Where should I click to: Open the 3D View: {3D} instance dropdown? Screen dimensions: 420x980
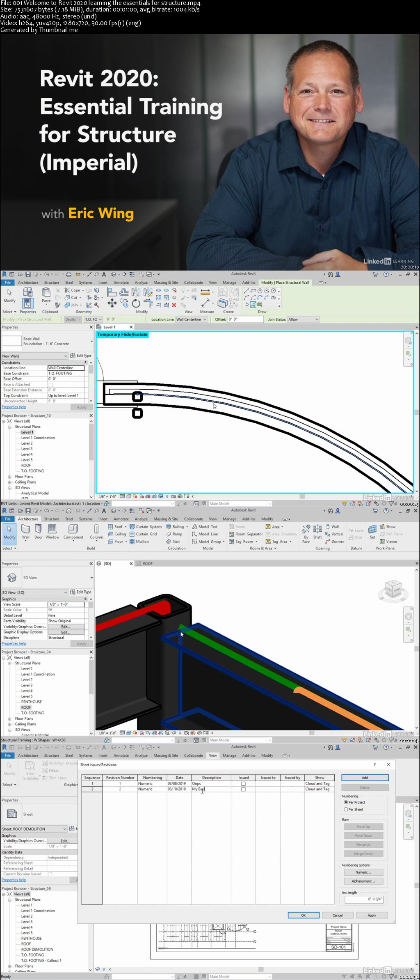(34, 592)
